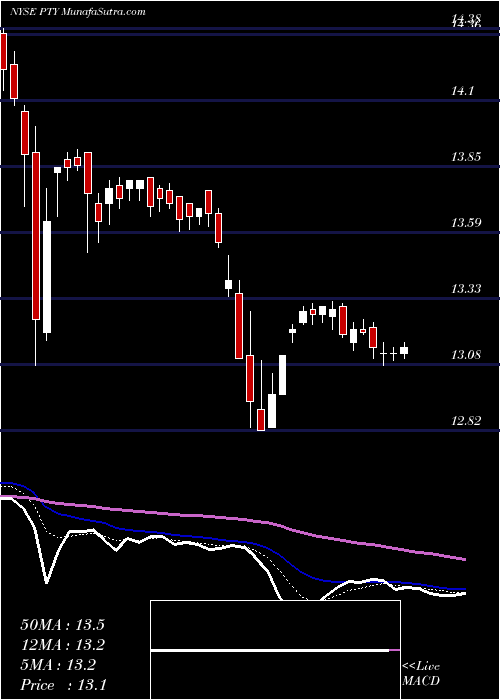Select the 13.59 price level label
Image resolution: width=500 pixels, height=700 pixels.
click(466, 223)
